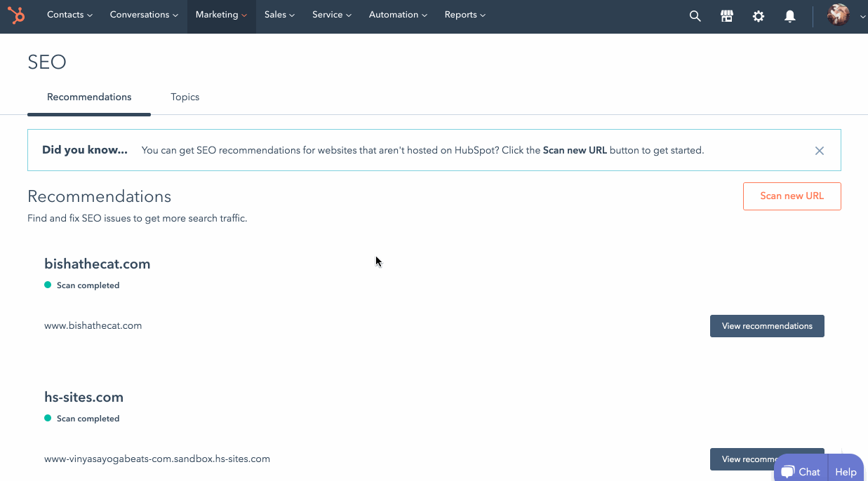
Task: Open the Sales dropdown menu
Action: coord(279,15)
